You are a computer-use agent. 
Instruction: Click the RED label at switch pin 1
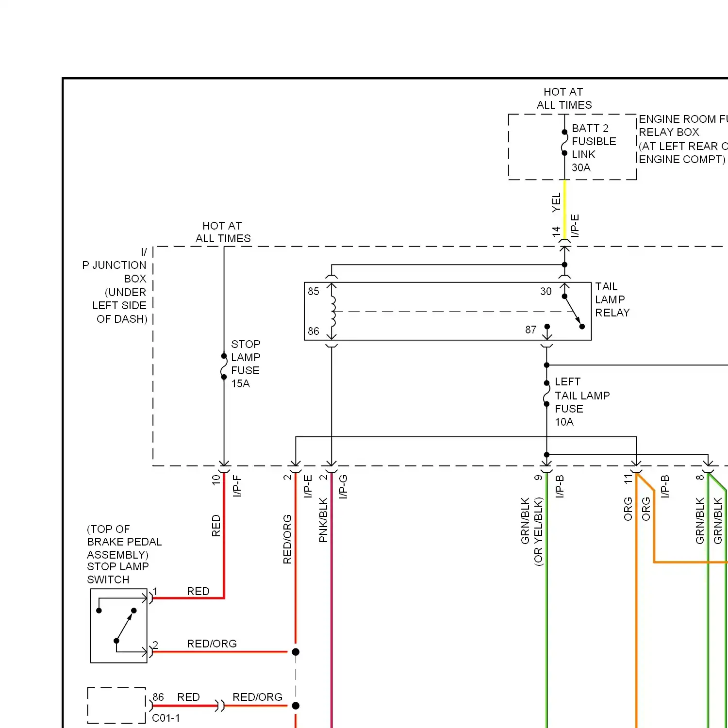(x=198, y=591)
